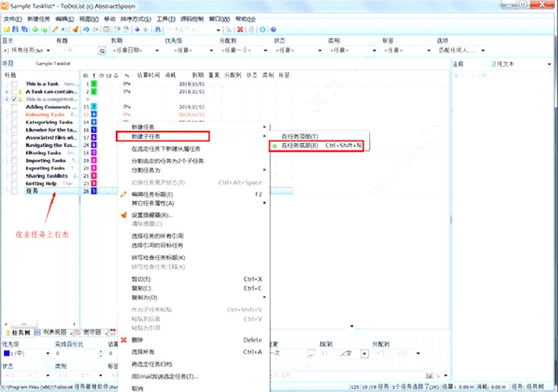This screenshot has height=392, width=558.
Task: Toggle the 'Importing Tasks' checkbox
Action: click(14, 161)
